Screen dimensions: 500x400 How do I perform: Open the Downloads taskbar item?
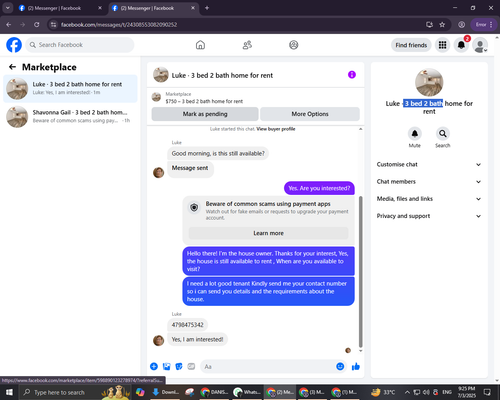pyautogui.click(x=165, y=392)
